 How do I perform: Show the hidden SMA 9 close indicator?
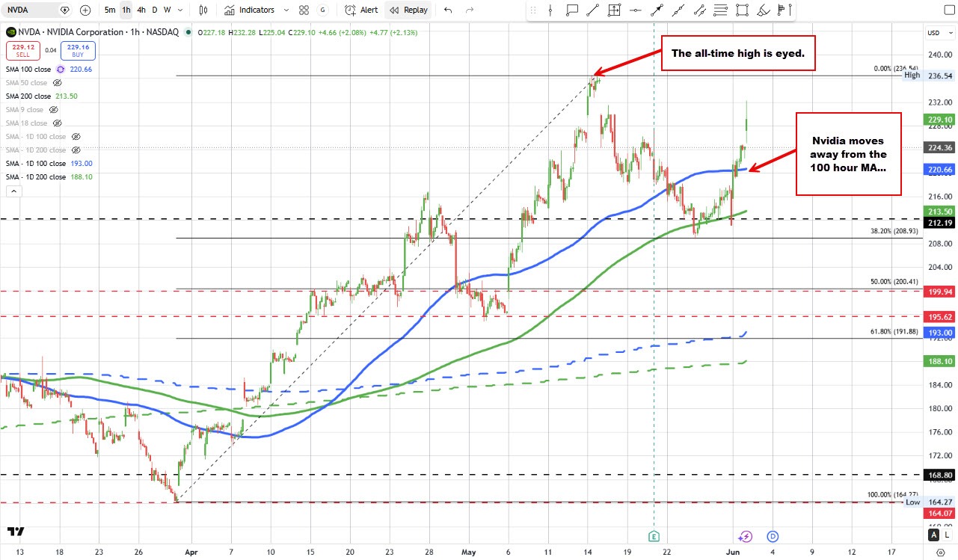coord(52,110)
